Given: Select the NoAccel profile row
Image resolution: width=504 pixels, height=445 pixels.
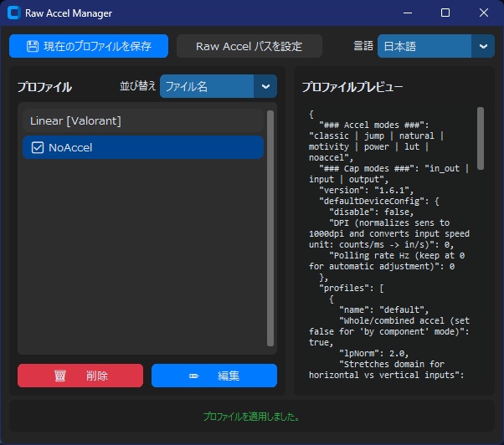Looking at the screenshot, I should tap(143, 147).
